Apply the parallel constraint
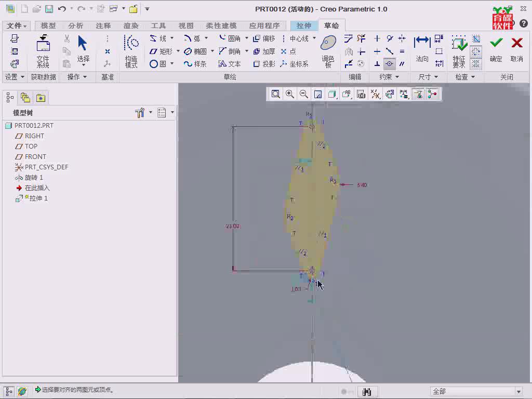 (x=402, y=63)
